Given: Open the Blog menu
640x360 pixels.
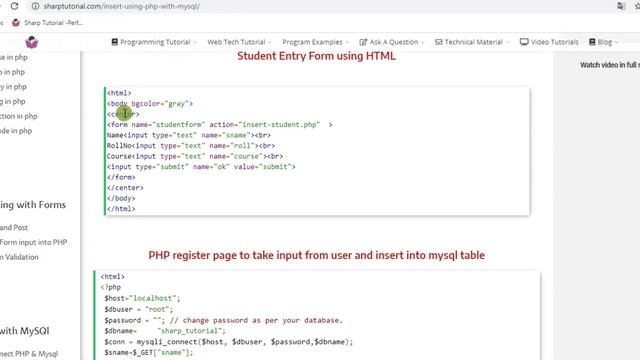Looking at the screenshot, I should [x=604, y=42].
